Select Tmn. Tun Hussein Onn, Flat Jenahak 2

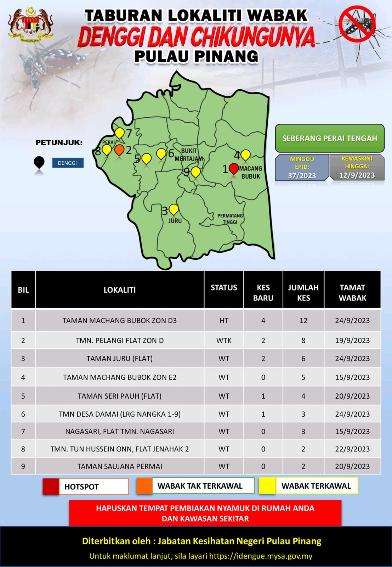pos(120,449)
